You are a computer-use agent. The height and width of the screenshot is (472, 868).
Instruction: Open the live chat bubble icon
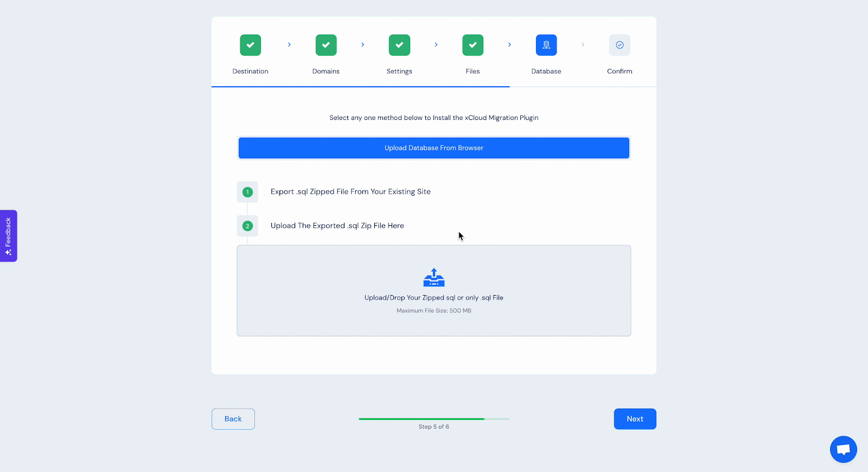click(843, 449)
